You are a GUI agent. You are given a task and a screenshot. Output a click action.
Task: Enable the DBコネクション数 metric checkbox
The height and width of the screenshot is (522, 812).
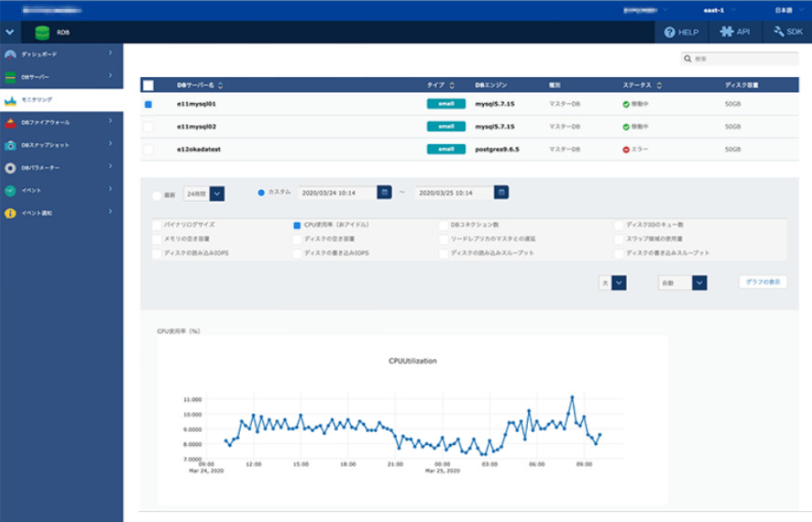coord(444,224)
